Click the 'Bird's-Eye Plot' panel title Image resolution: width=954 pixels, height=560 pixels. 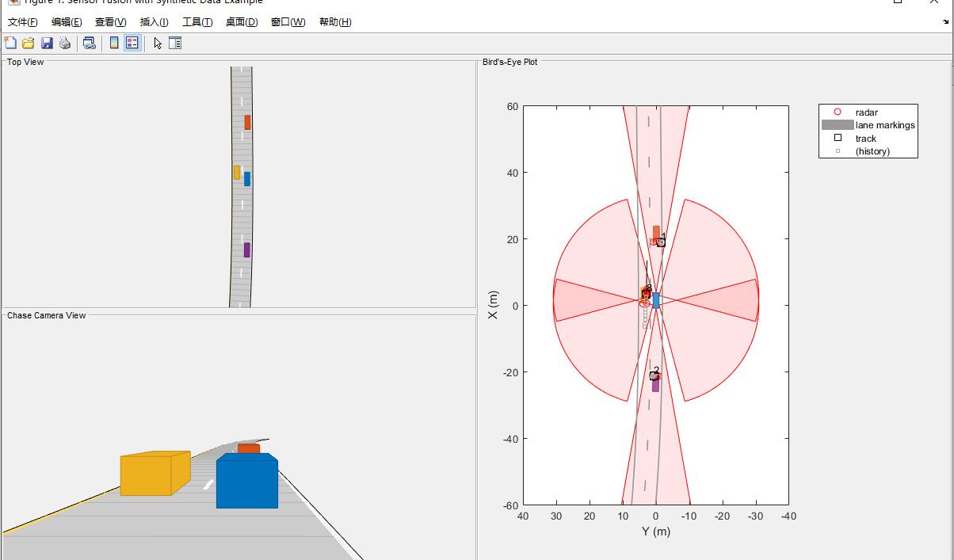(509, 62)
